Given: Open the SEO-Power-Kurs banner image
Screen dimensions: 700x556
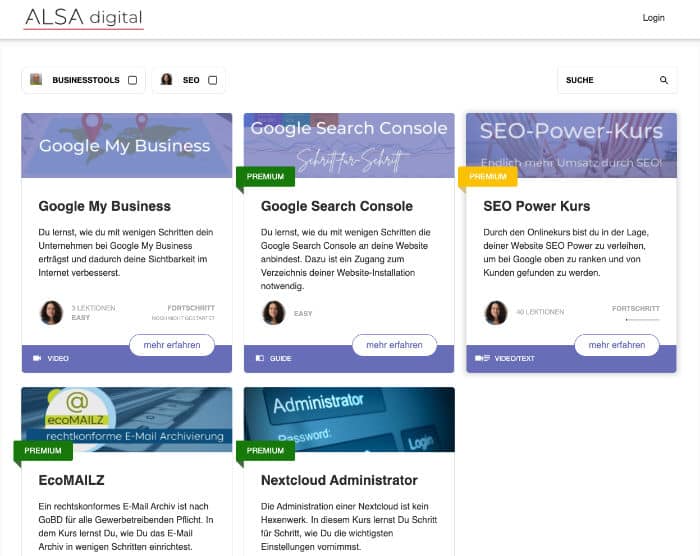Looking at the screenshot, I should click(571, 145).
